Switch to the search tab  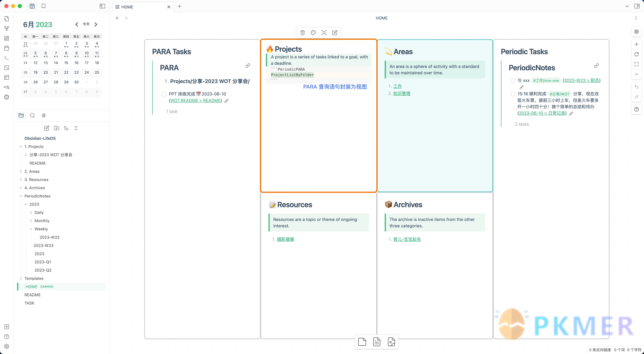point(32,115)
